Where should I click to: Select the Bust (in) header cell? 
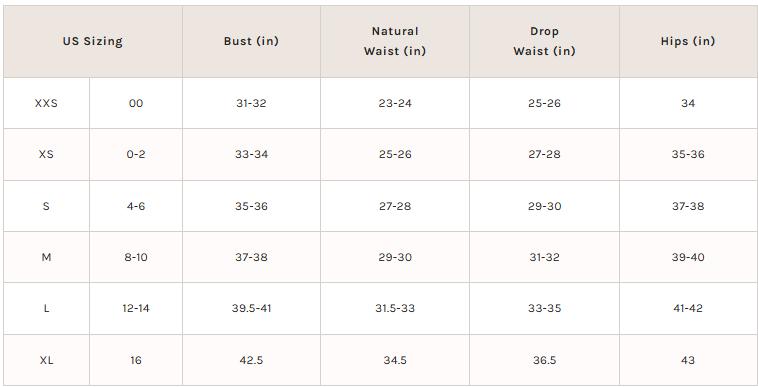click(251, 41)
